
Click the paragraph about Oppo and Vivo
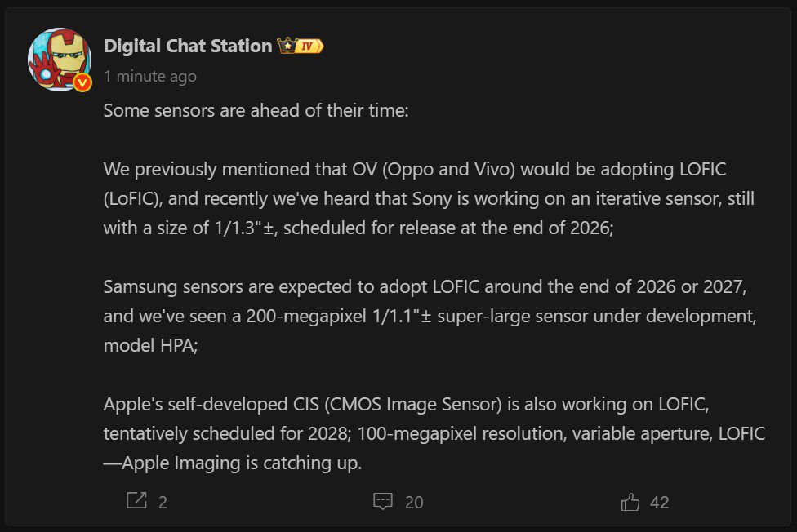click(415, 198)
